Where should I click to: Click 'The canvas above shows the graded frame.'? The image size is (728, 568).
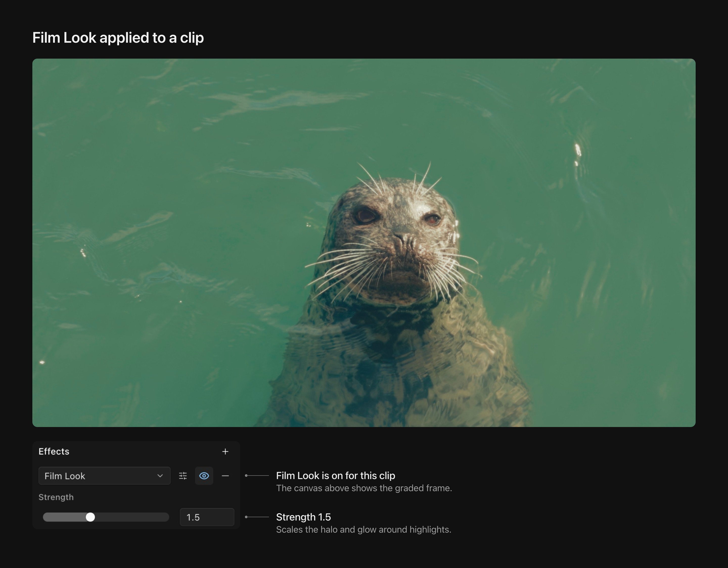[364, 488]
